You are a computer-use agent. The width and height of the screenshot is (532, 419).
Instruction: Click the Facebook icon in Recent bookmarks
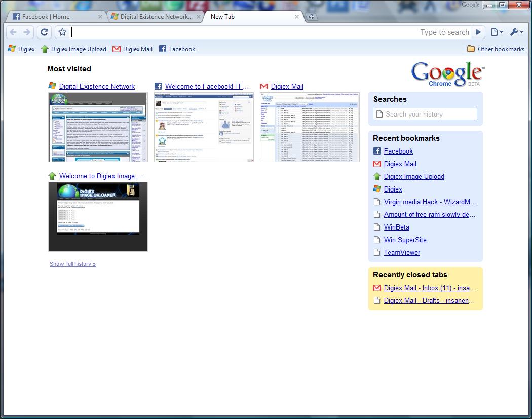pyautogui.click(x=376, y=151)
